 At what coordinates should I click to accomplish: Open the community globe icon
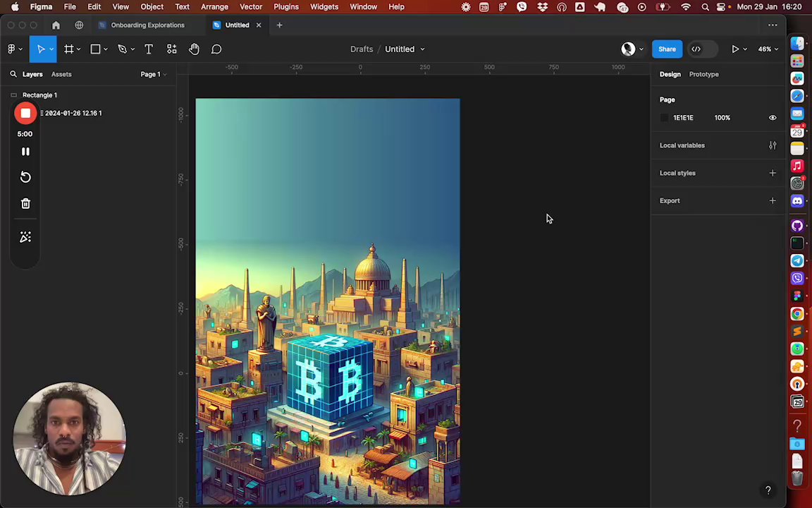79,25
